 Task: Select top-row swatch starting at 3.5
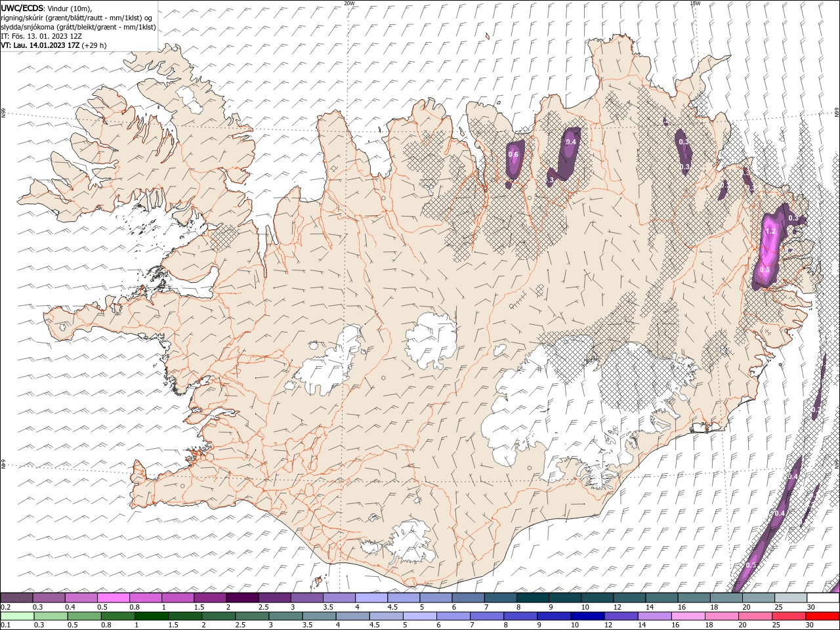pos(339,598)
